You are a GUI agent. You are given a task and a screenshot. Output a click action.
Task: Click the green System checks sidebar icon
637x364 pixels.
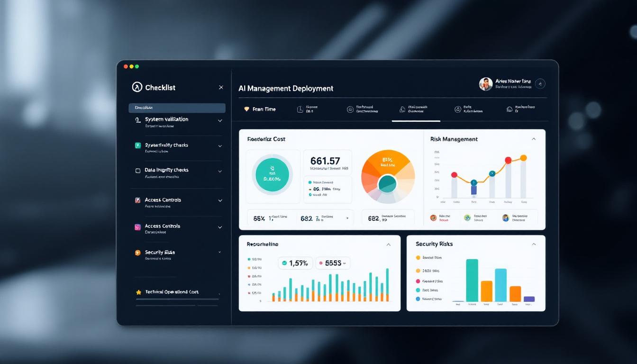coord(138,146)
